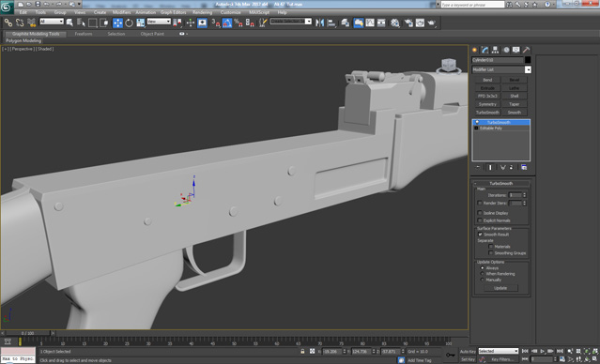Open the reference coordinate system View dropdown
Screen dimensions: 600x364
click(159, 22)
